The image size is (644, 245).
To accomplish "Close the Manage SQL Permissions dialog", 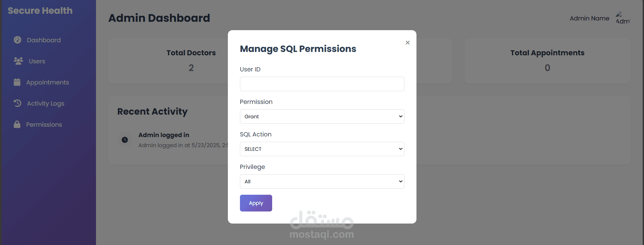I will 407,43.
